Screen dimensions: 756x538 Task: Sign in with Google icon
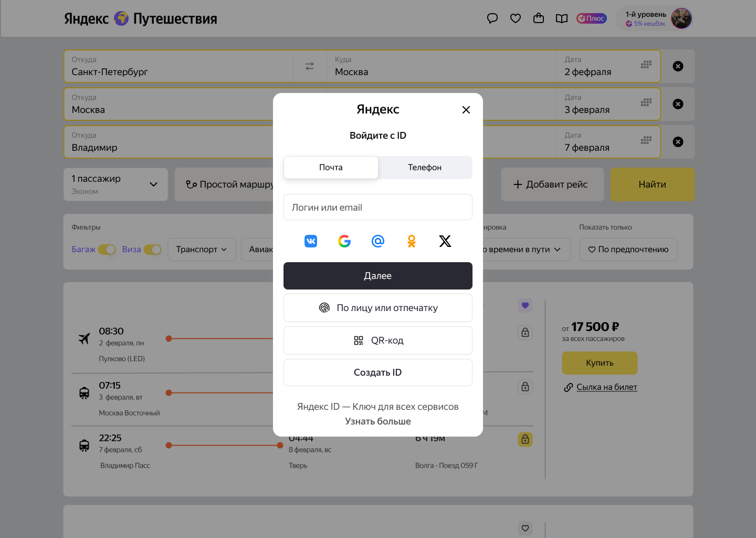[344, 241]
